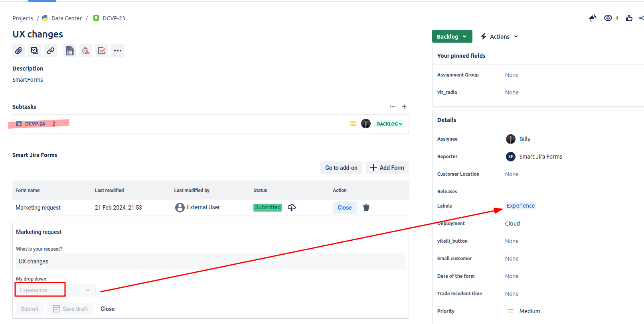Open the blue document form icon
Image resolution: width=644 pixels, height=324 pixels.
70,51
